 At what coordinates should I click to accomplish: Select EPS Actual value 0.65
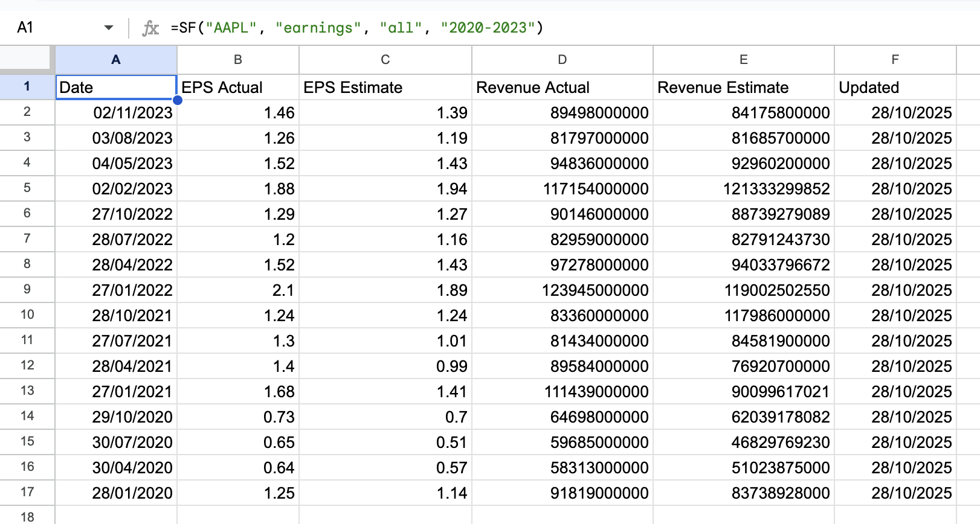[238, 442]
